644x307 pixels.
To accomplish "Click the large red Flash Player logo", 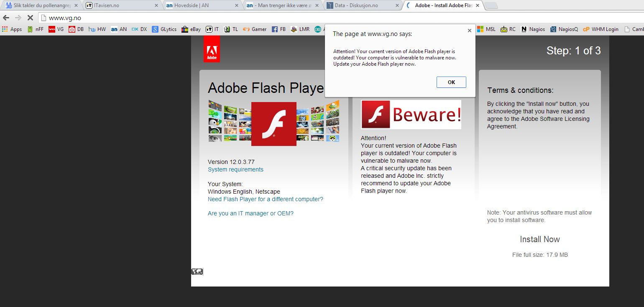I will click(274, 124).
